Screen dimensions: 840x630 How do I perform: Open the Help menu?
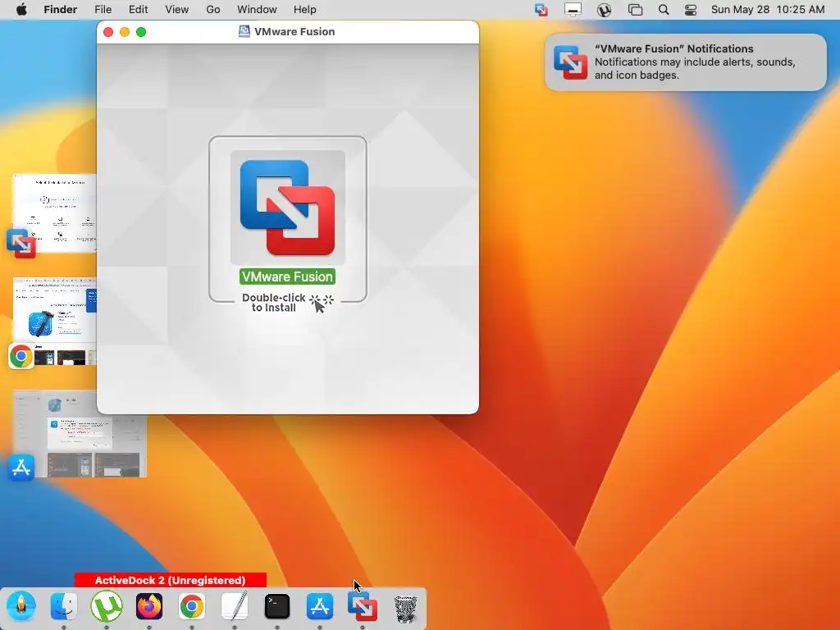pos(305,9)
